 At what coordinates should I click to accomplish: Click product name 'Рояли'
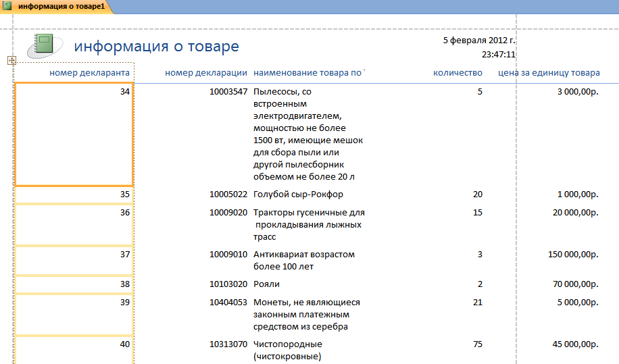(x=266, y=284)
